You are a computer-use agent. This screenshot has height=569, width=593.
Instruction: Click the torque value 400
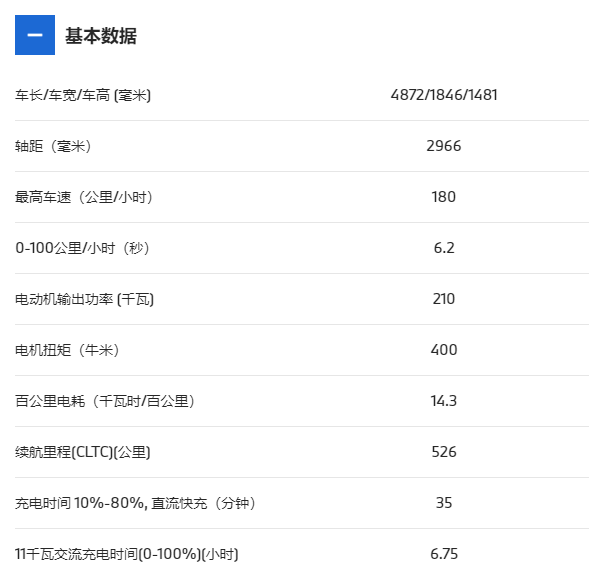[x=444, y=350]
